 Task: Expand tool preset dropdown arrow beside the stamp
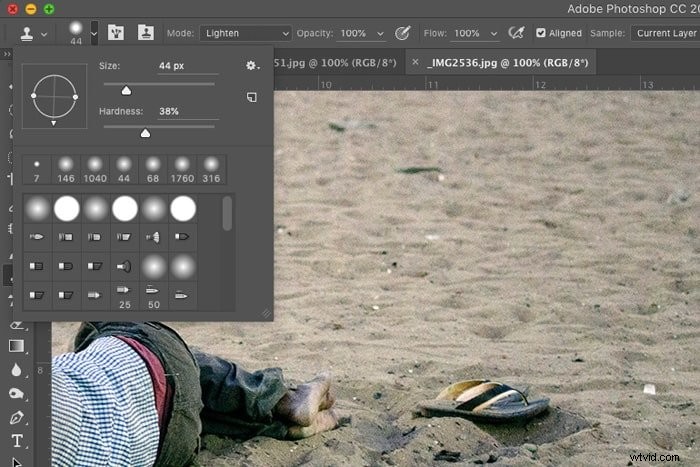click(44, 34)
